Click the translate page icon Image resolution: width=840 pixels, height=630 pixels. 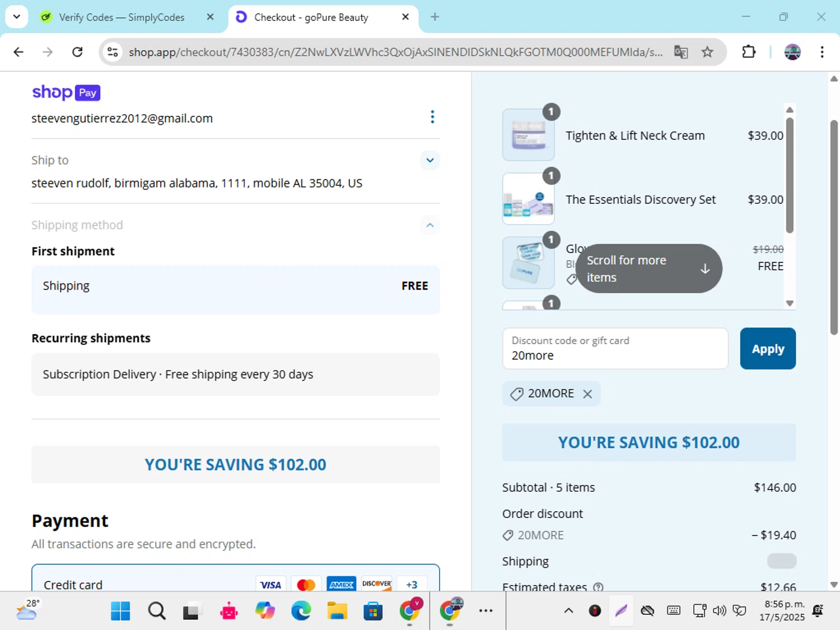681,52
